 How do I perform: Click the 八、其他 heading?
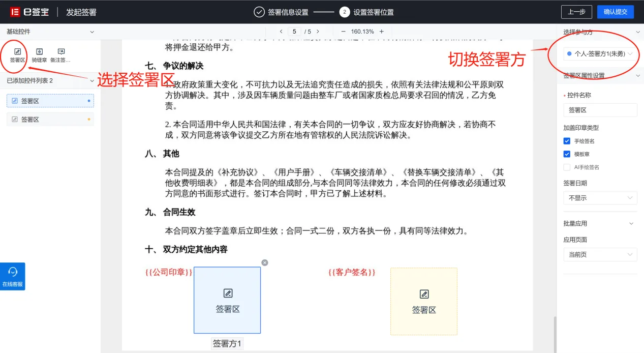162,154
